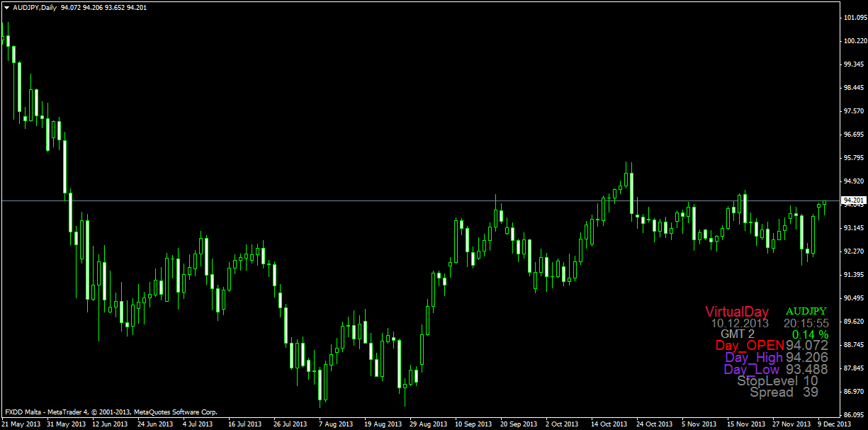The height and width of the screenshot is (430, 868).
Task: Click the GMT 2 label
Action: 737,334
